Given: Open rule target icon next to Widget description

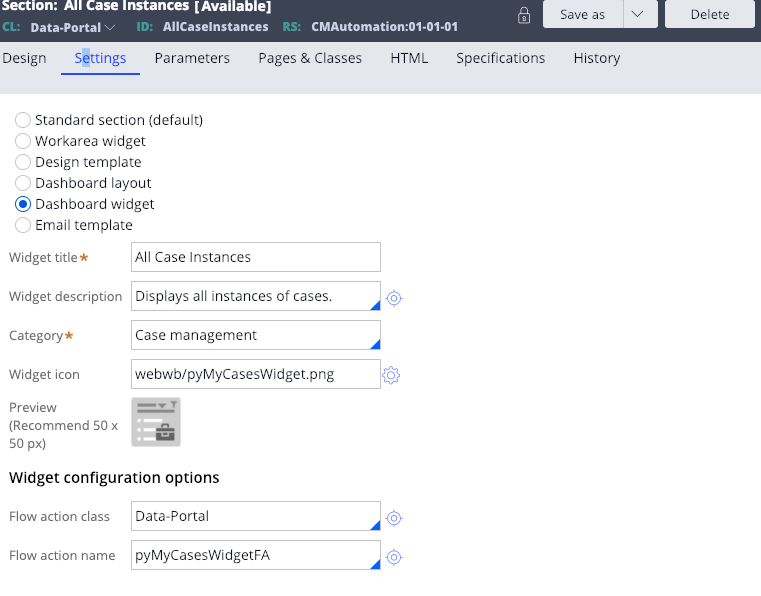Looking at the screenshot, I should point(394,298).
